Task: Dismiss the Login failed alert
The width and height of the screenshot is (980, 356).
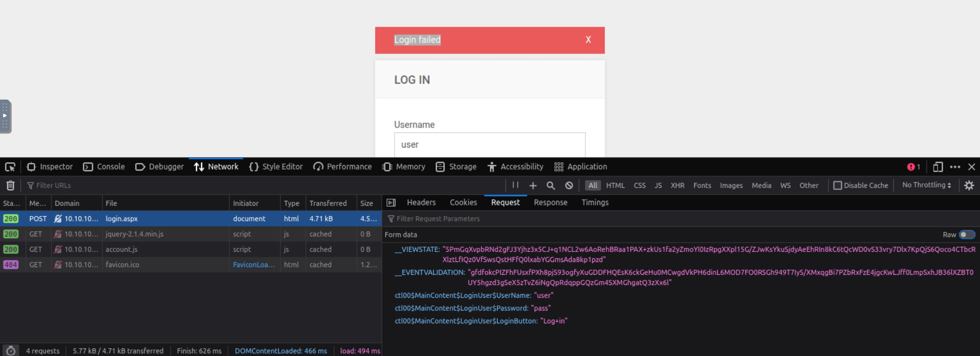Action: (x=588, y=40)
